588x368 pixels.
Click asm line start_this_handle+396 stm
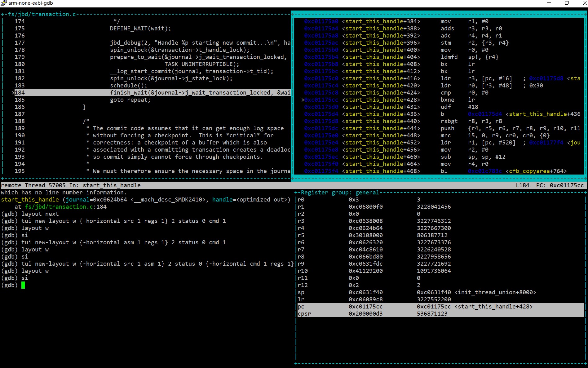[406, 43]
